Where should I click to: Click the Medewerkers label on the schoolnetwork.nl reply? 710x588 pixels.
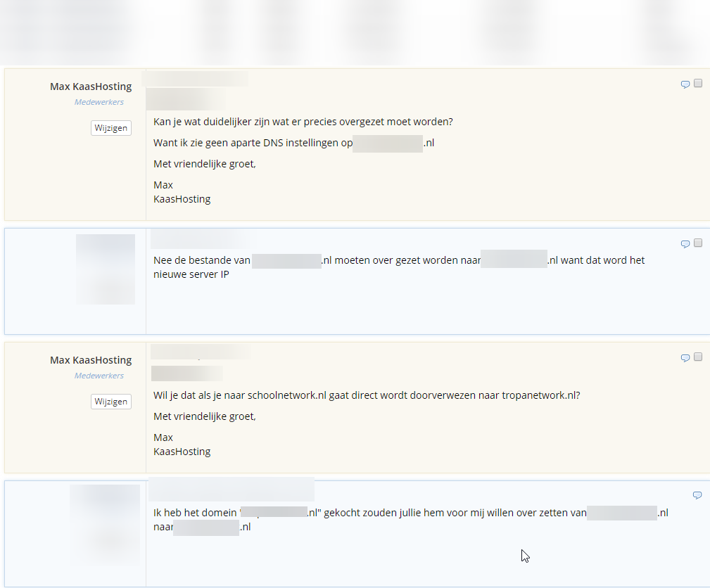click(x=99, y=376)
